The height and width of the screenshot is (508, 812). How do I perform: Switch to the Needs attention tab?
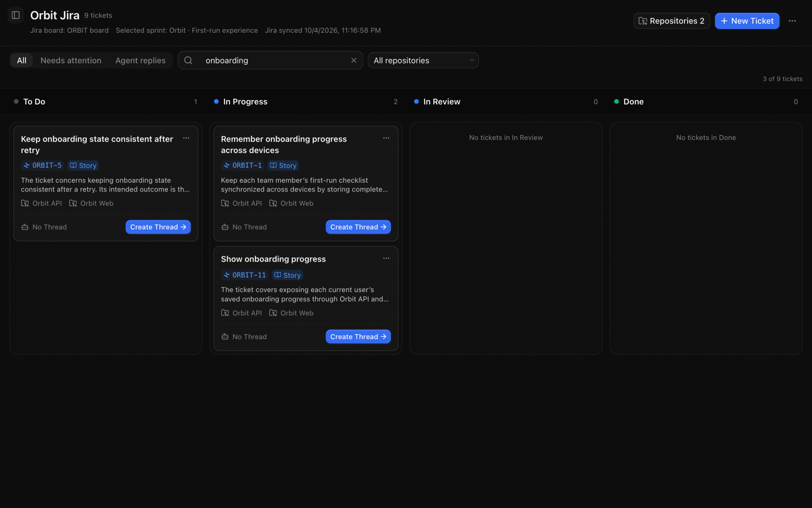pyautogui.click(x=71, y=60)
